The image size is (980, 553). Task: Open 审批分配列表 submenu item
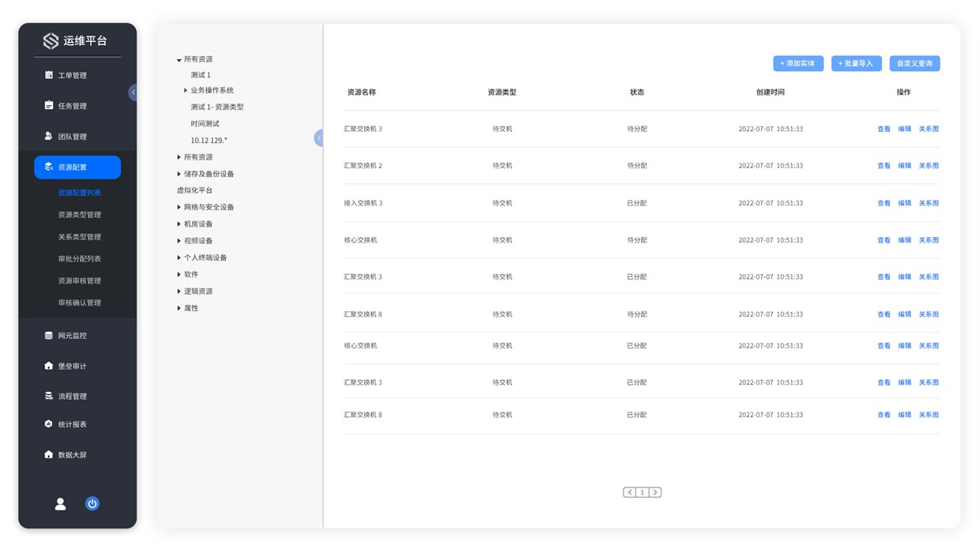click(x=79, y=259)
